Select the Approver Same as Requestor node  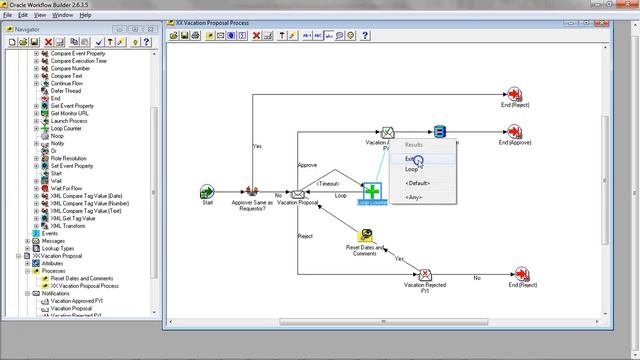[252, 191]
